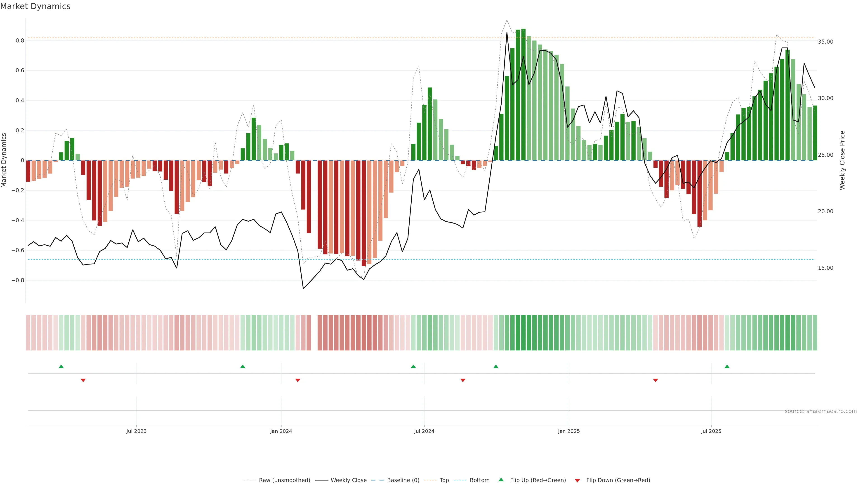
Task: Click the Market Dynamics chart title
Action: point(35,6)
